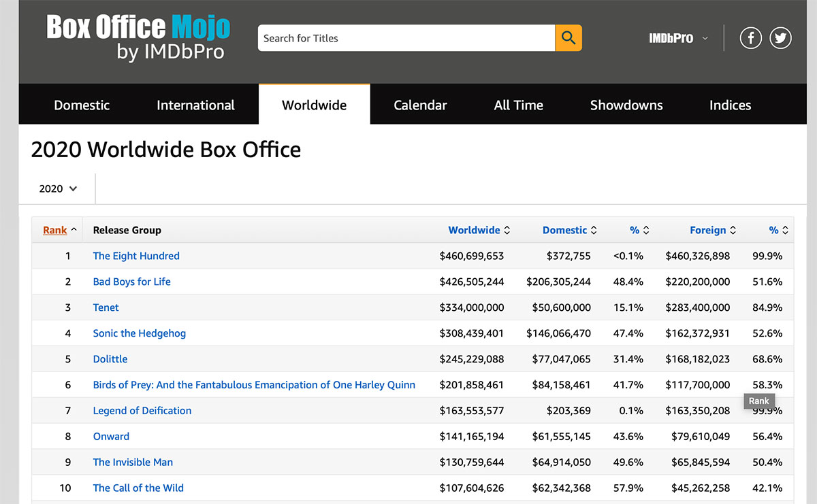
Task: Sort by domestic percent column
Action: tap(639, 230)
